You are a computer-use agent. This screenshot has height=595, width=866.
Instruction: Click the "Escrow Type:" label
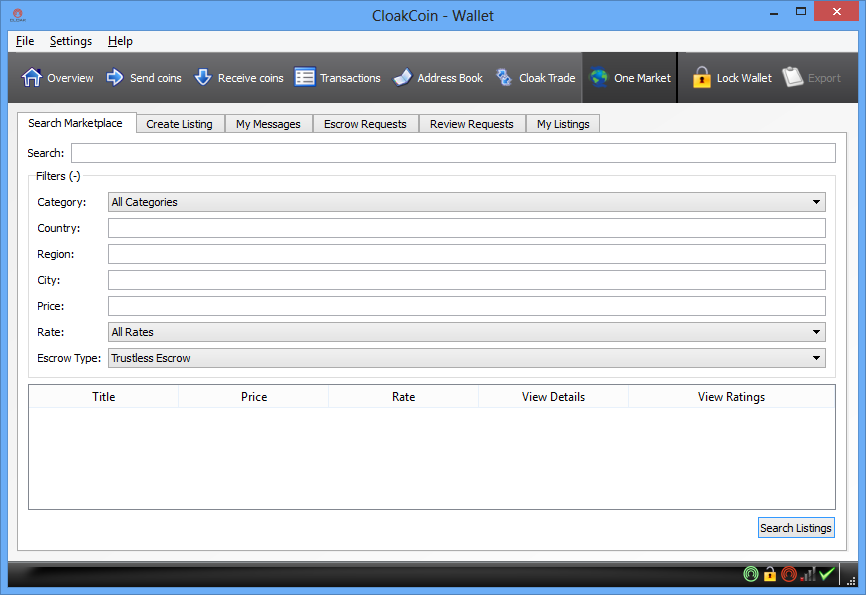pos(69,358)
